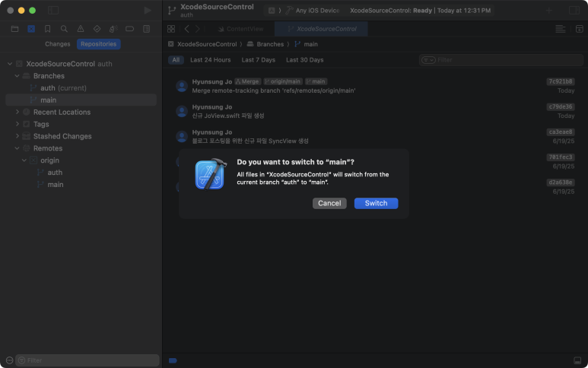Select the SyncView commit row
This screenshot has width=588, height=368.
click(x=375, y=136)
